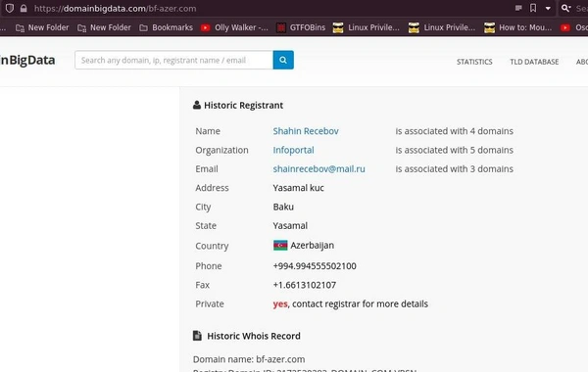This screenshot has height=372, width=588.
Task: Open the Olly Walker YouTube bookmark
Action: [234, 27]
